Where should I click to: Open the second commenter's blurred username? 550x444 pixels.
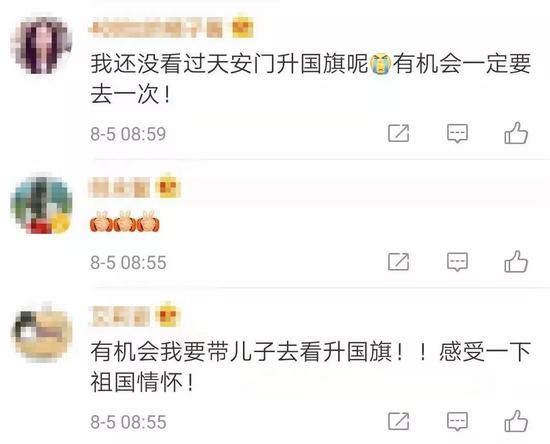point(119,188)
